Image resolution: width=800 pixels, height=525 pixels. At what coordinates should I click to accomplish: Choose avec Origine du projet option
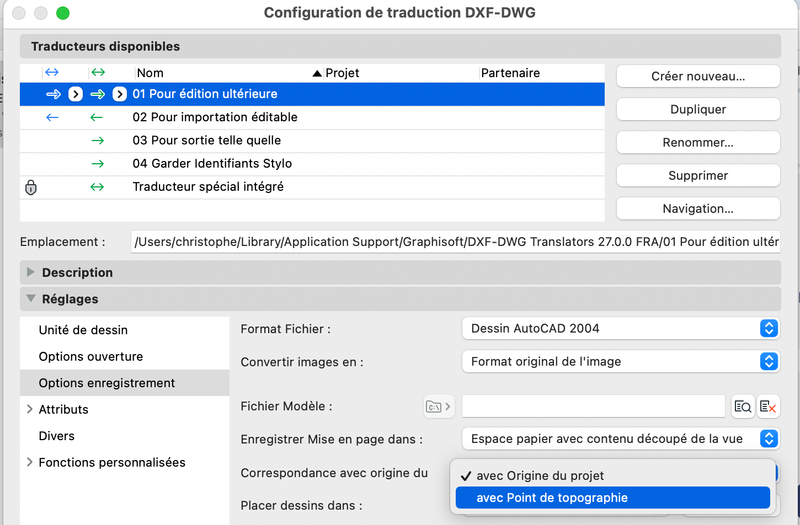[x=612, y=476]
